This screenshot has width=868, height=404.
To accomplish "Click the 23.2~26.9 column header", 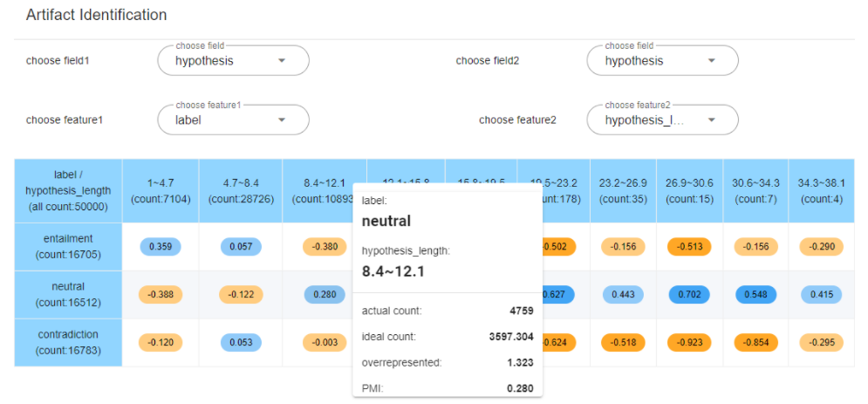I will (x=623, y=190).
